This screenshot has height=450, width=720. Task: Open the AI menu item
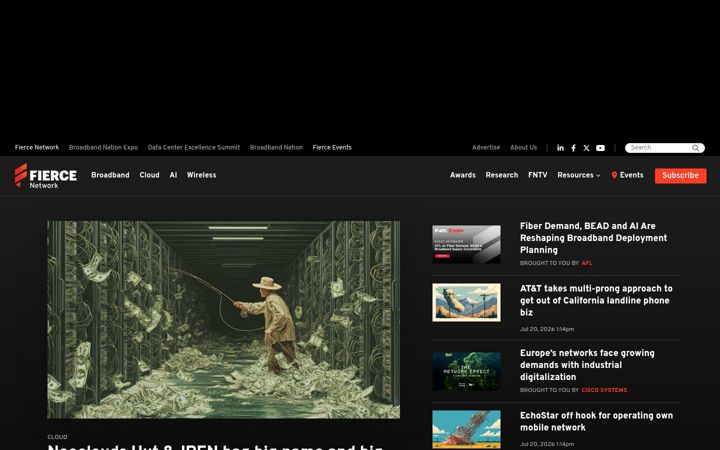click(x=173, y=175)
